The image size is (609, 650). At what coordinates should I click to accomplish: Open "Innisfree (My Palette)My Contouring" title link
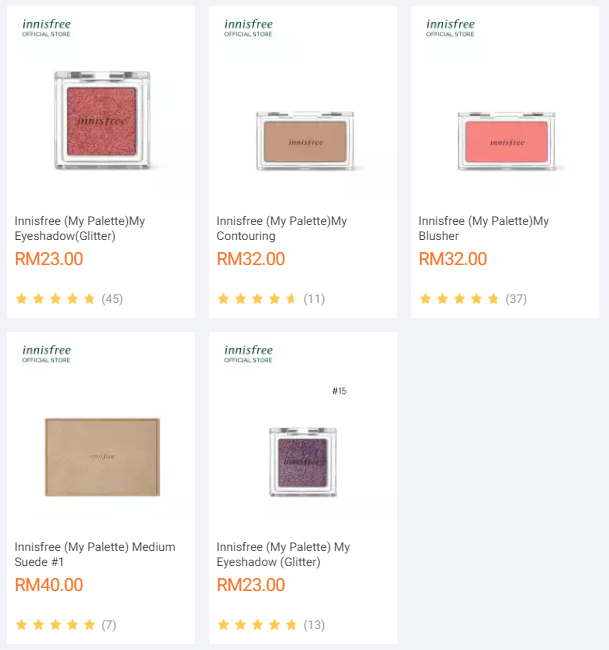(x=282, y=229)
